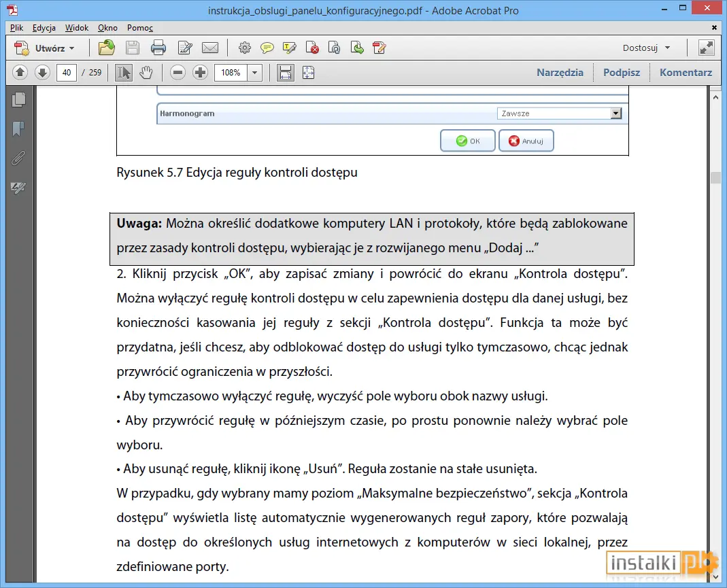Show attachments paperclip panel
This screenshot has height=588, width=727.
point(18,158)
